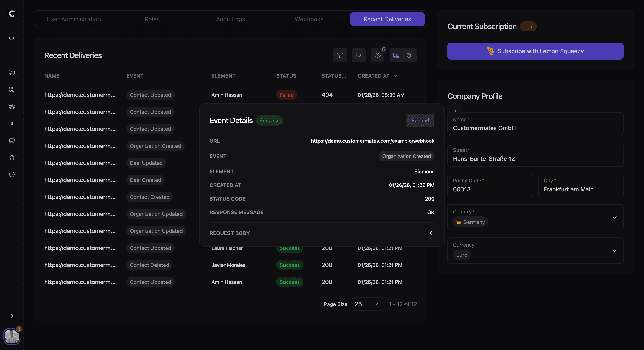
Task: Expand the Request Body section
Action: pyautogui.click(x=431, y=233)
